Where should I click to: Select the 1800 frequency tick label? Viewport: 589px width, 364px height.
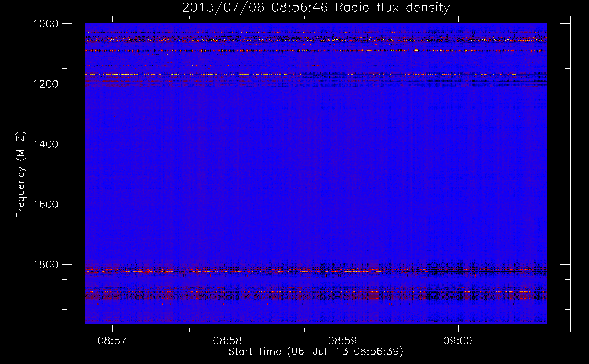tap(46, 265)
